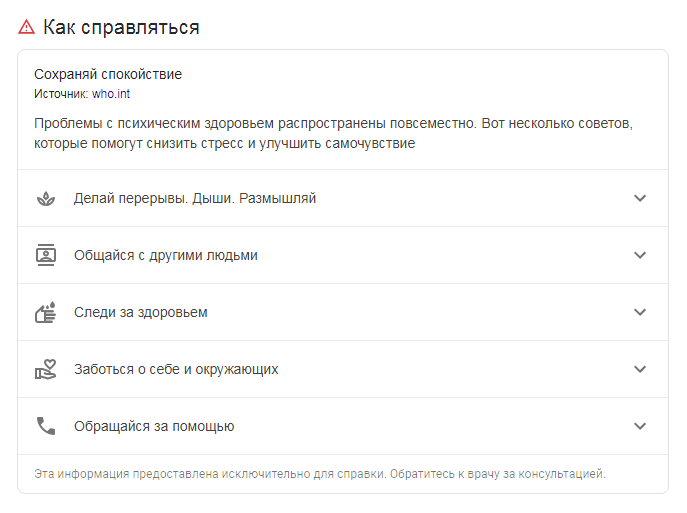Viewport: 687px width, 513px height.
Task: Click the phone handset icon
Action: coord(46,426)
